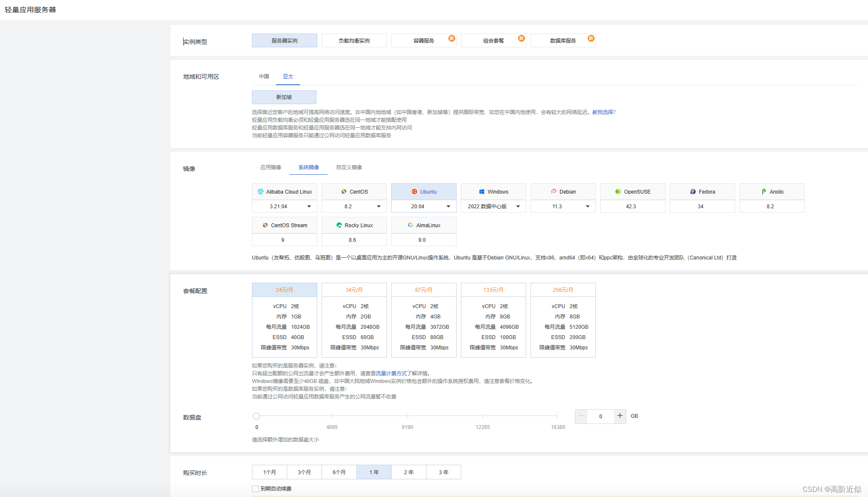
Task: Click the Rocky Linux icon
Action: coord(339,225)
